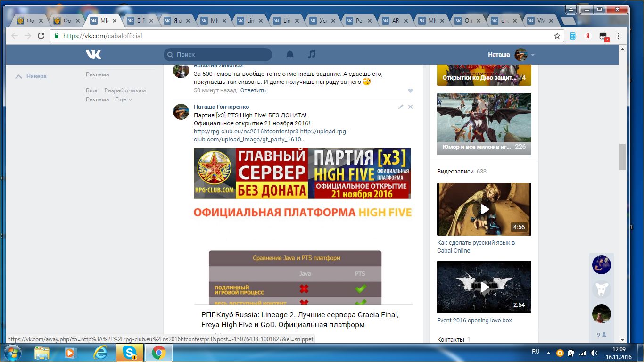The width and height of the screenshot is (644, 362).
Task: Open the dog avatar chat in quick sidebar
Action: click(602, 289)
